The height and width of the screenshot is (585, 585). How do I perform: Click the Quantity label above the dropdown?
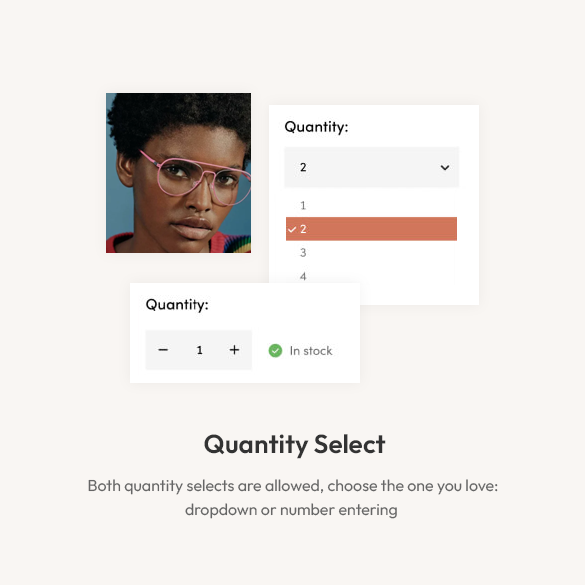click(316, 127)
